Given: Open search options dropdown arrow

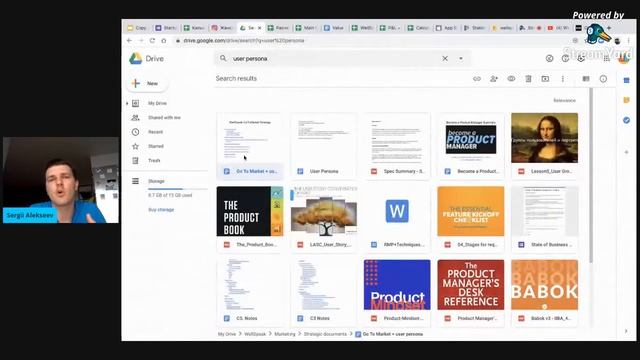Looking at the screenshot, I should 461,58.
